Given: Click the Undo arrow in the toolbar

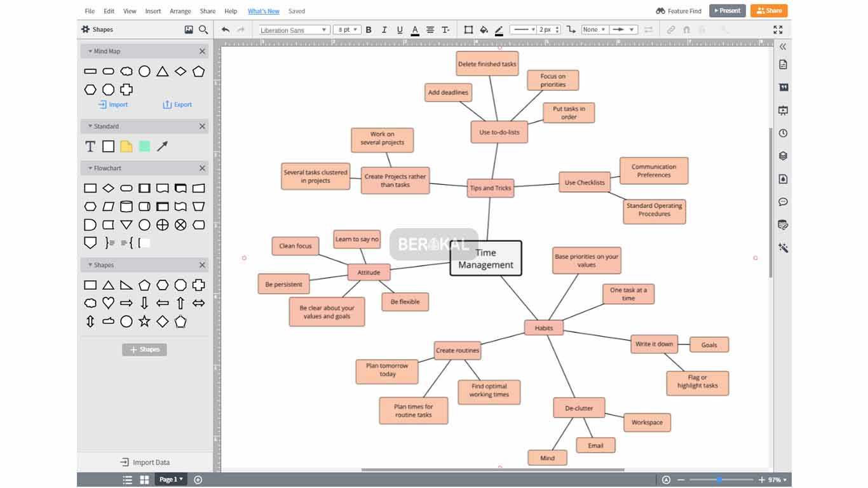Looking at the screenshot, I should 225,29.
